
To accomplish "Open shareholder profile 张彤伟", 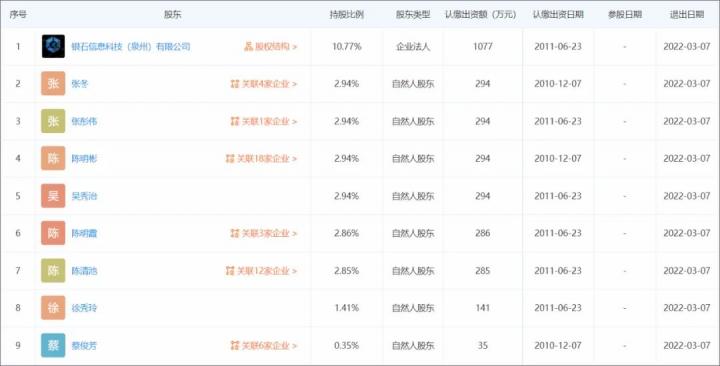I will [84, 121].
